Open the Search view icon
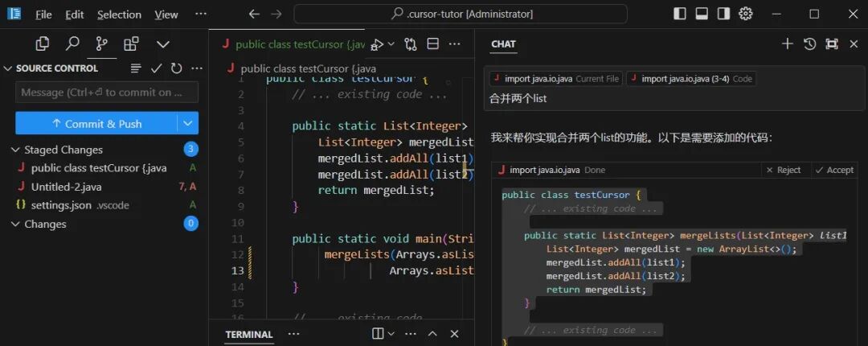868x346 pixels. [72, 43]
